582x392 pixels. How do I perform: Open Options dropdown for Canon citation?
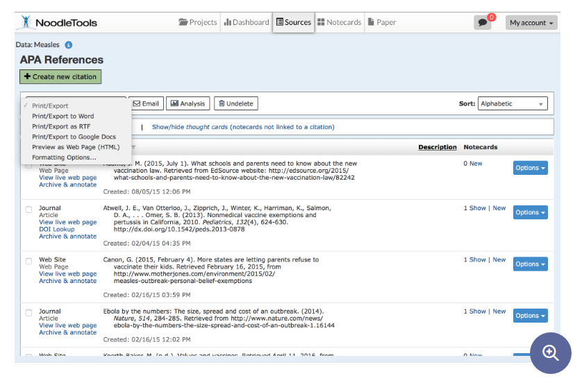[531, 264]
